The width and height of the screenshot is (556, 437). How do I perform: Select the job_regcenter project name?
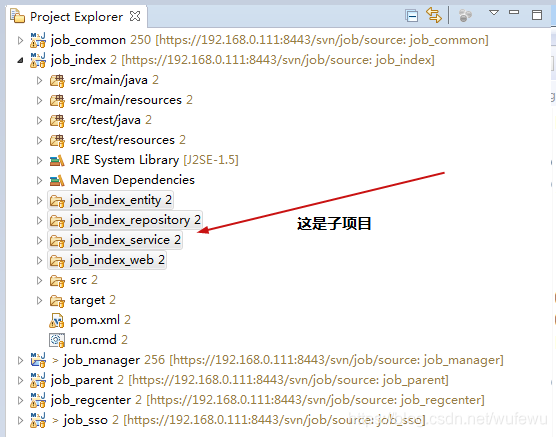coord(90,400)
